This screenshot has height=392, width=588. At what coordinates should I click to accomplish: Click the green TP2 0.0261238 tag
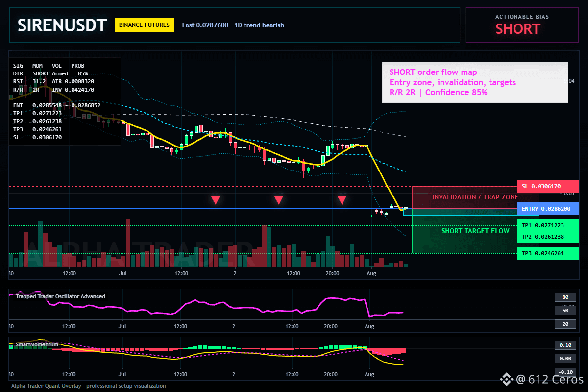pyautogui.click(x=548, y=237)
